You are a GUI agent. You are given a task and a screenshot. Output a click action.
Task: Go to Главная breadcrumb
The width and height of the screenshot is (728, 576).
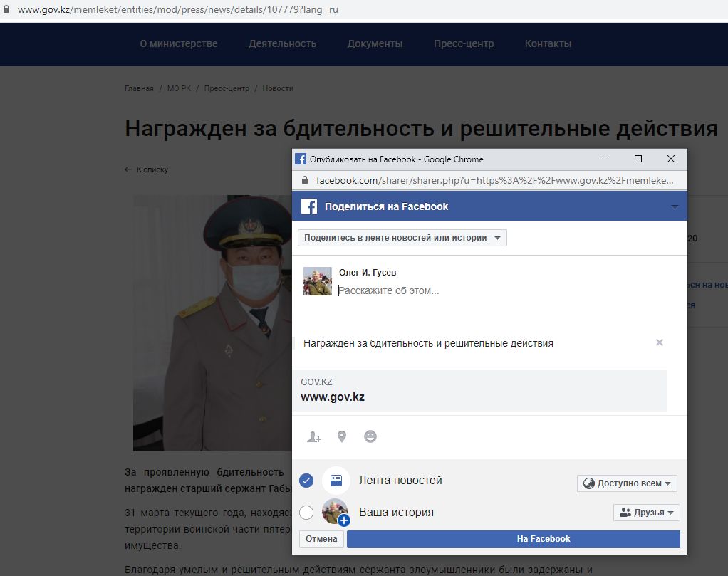click(x=139, y=88)
